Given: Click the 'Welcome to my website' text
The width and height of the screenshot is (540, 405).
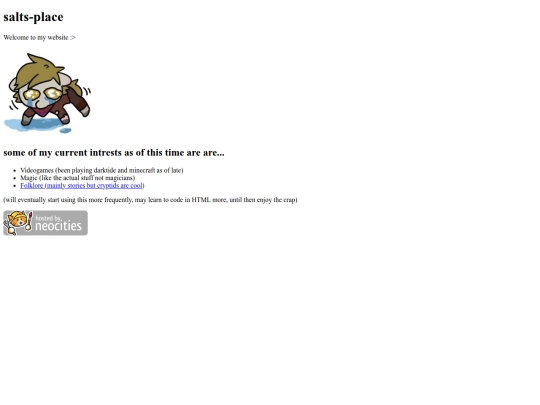Looking at the screenshot, I should pyautogui.click(x=36, y=38).
